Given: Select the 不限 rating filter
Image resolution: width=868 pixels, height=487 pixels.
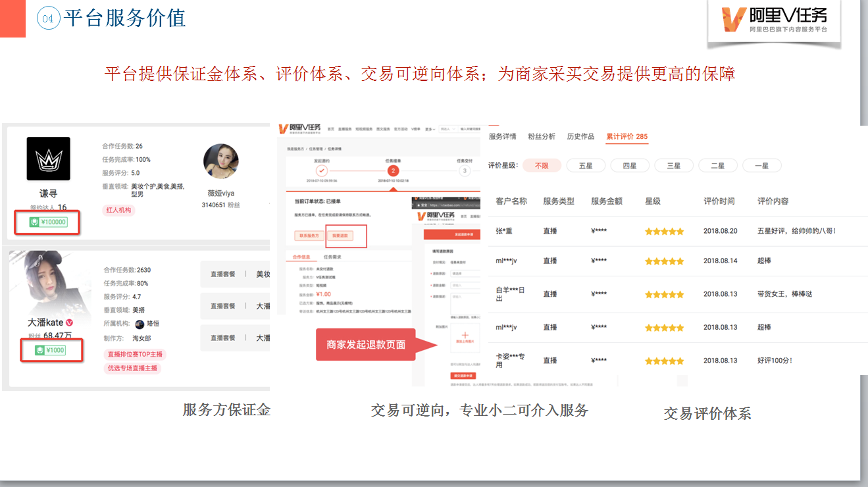Looking at the screenshot, I should coord(542,166).
